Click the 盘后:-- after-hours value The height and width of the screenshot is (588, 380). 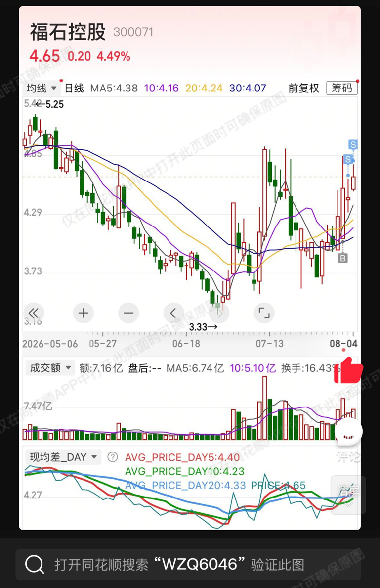point(145,368)
